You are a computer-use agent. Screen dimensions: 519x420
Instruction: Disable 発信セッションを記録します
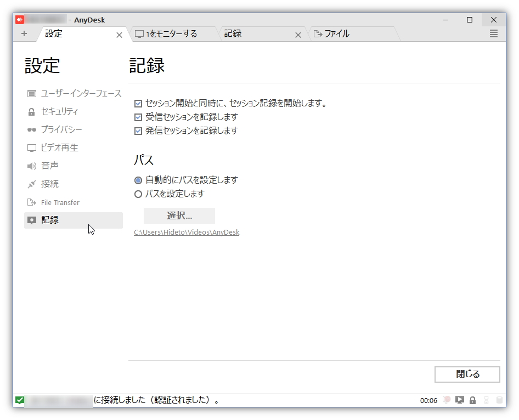[138, 130]
